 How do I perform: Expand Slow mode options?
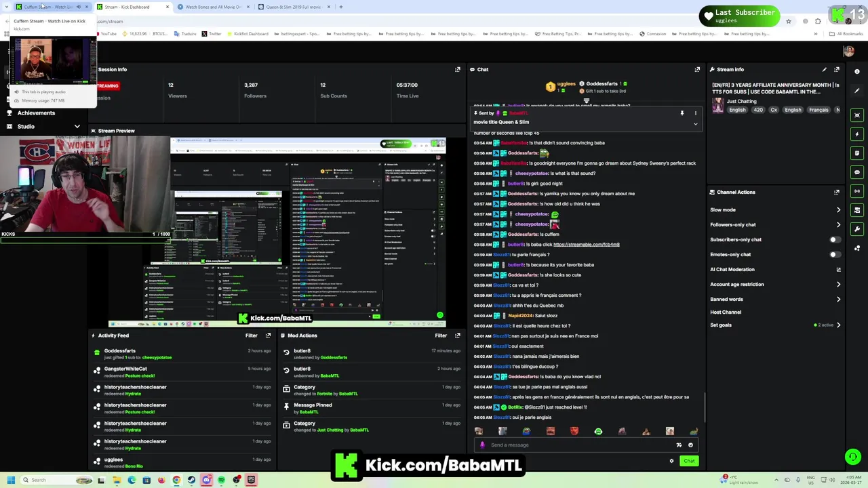point(838,210)
